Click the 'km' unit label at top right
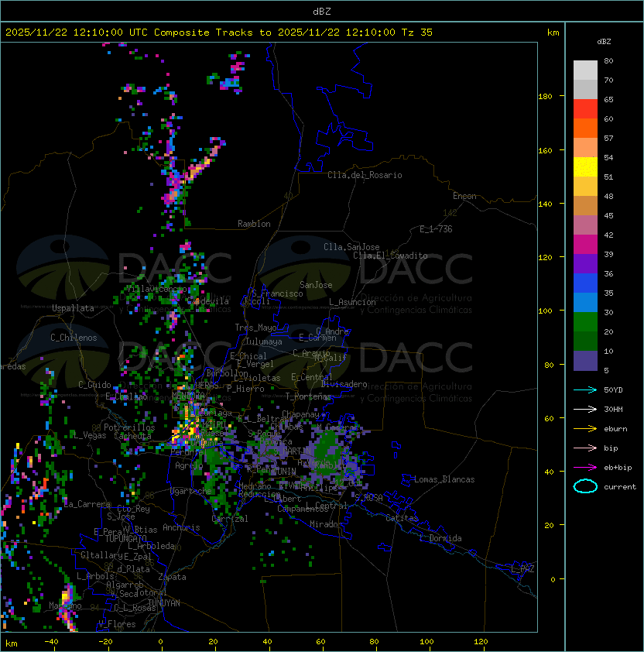Screen dimensions: 644x652 point(553,33)
